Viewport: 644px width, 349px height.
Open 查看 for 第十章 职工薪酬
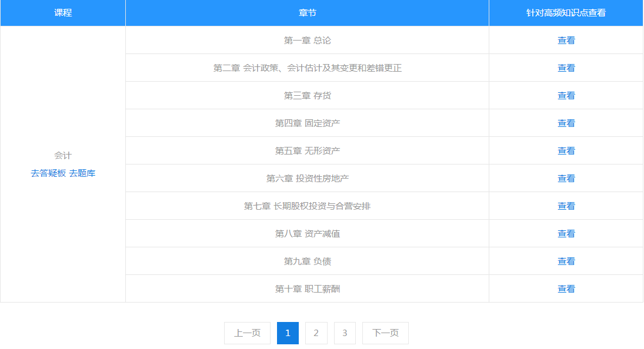(566, 289)
